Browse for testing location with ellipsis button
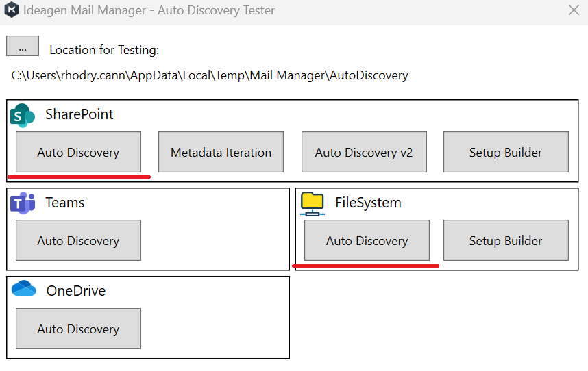The height and width of the screenshot is (371, 588). (23, 46)
